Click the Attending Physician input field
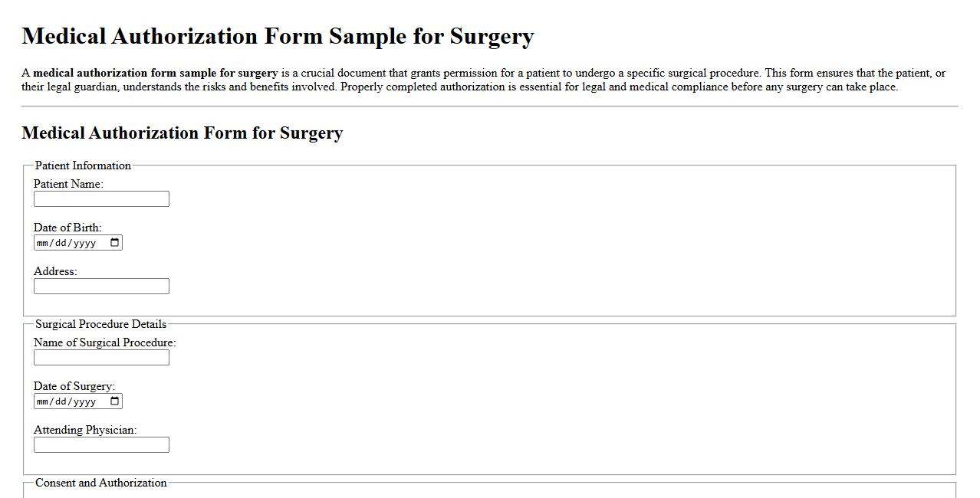This screenshot has height=498, width=980. [100, 444]
